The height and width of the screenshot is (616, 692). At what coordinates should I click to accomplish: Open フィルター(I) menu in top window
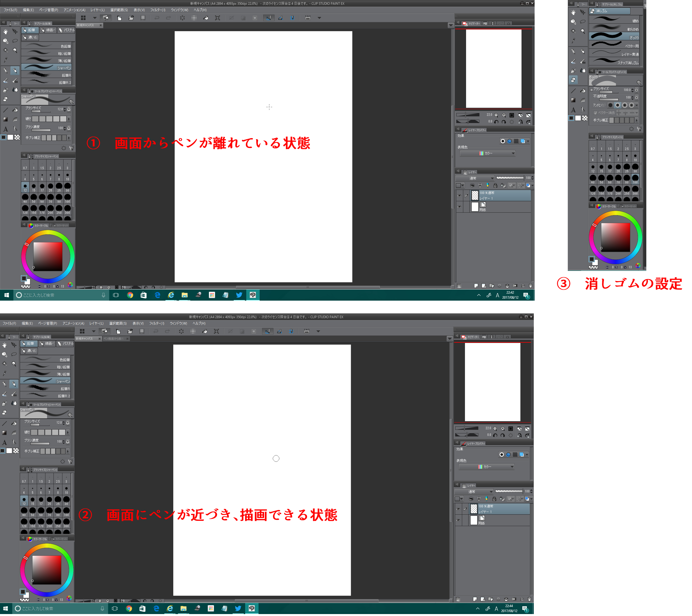coord(158,10)
